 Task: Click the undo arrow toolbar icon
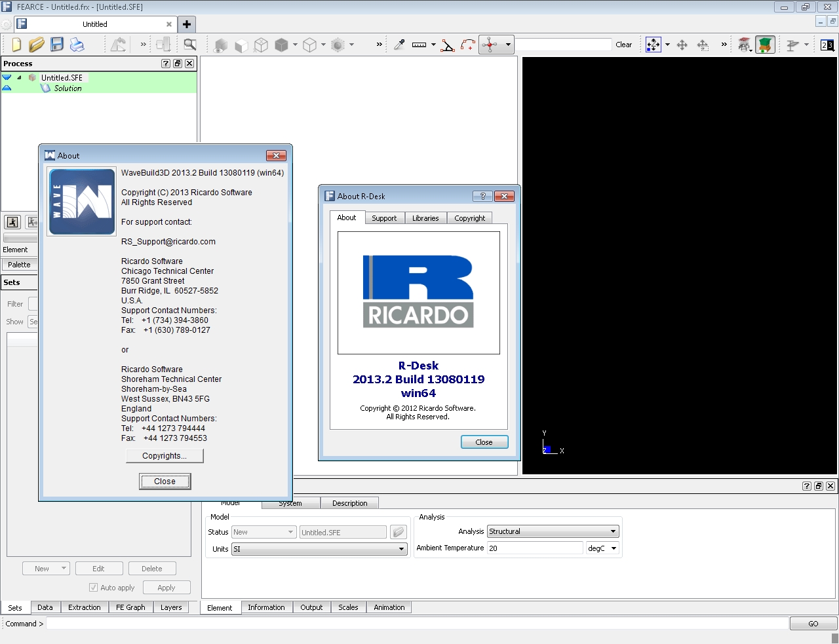118,45
